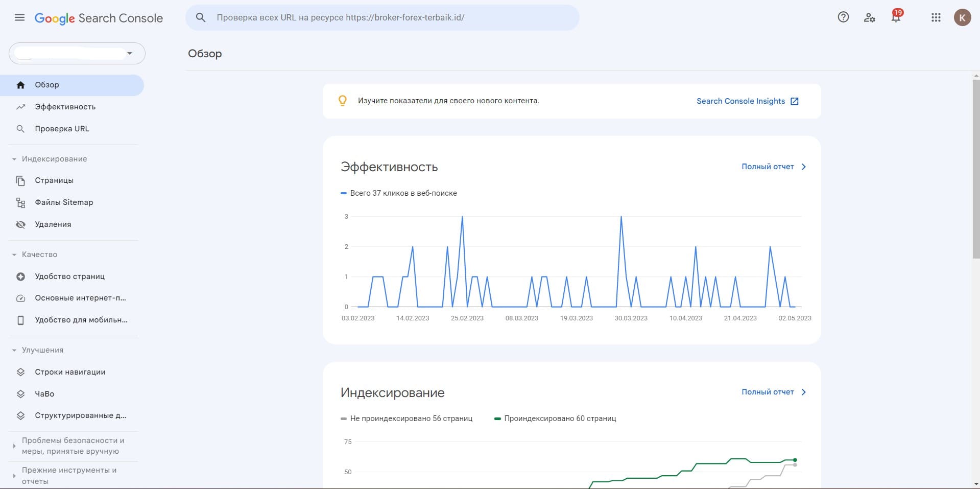
Task: Click the page vertical scrollbar thumb
Action: click(x=976, y=170)
